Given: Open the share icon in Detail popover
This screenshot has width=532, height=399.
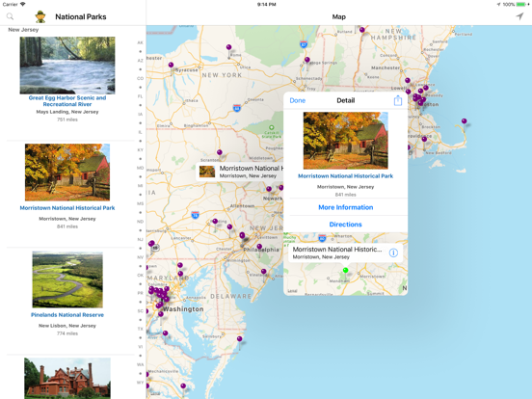Looking at the screenshot, I should (398, 100).
